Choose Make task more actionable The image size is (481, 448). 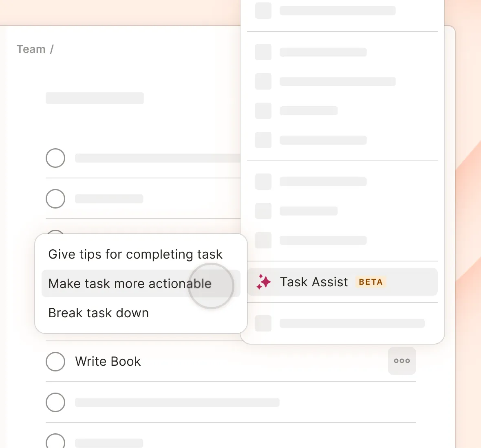130,283
